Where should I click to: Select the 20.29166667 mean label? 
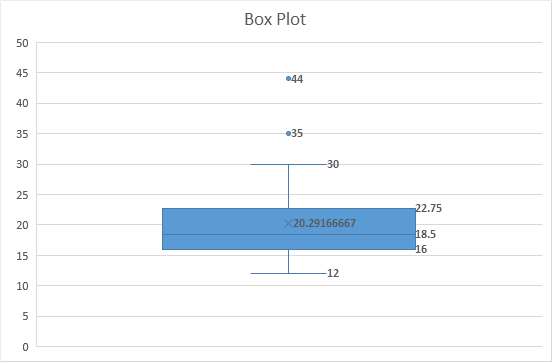click(x=324, y=223)
